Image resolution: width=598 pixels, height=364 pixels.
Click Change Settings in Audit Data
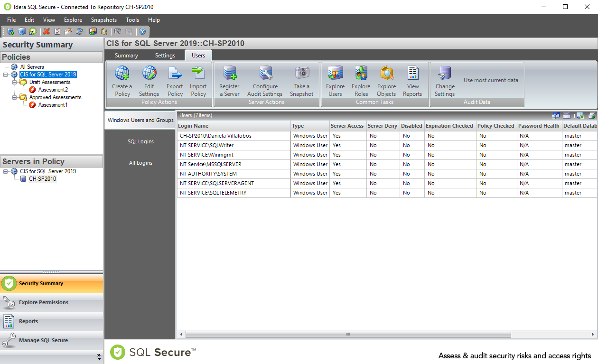point(445,81)
